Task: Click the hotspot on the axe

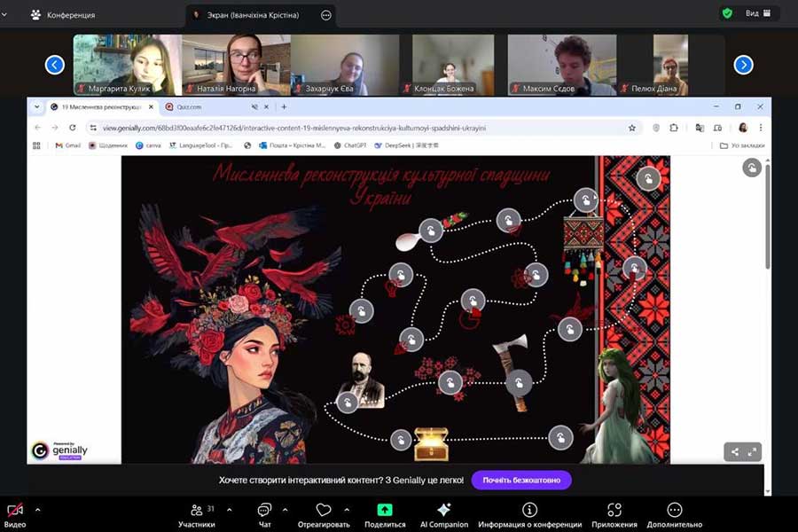Action: point(519,383)
